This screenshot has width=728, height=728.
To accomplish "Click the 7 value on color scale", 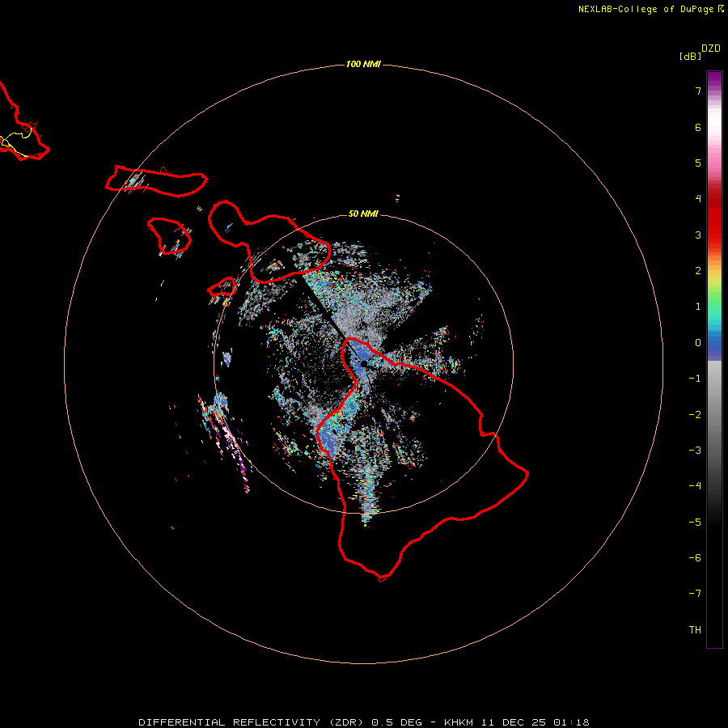I will point(698,91).
